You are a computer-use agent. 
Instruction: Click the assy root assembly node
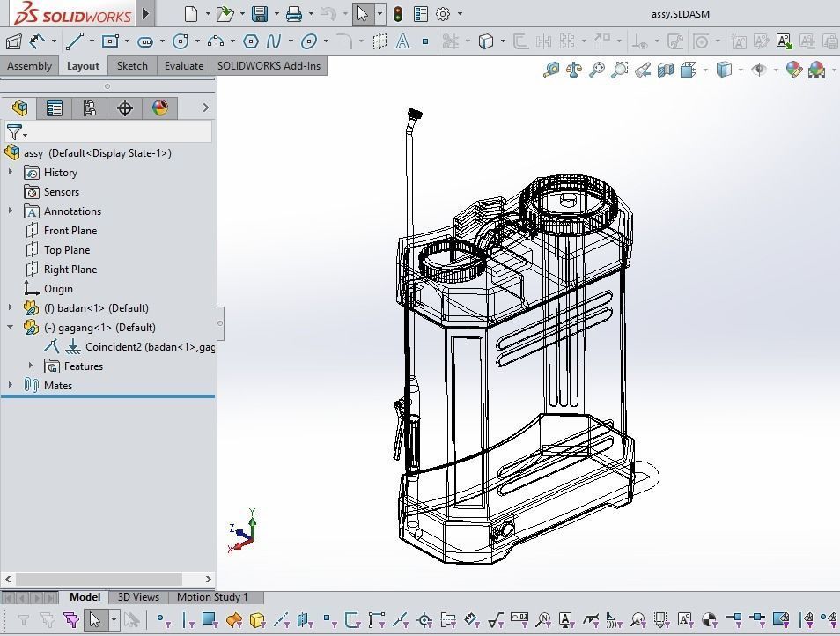pyautogui.click(x=98, y=153)
